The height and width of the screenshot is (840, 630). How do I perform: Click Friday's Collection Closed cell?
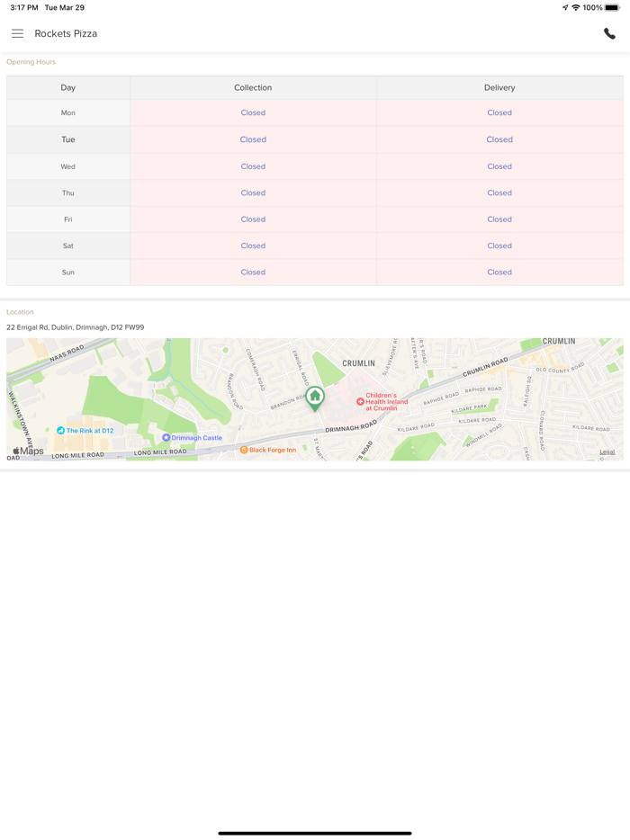[x=253, y=219]
